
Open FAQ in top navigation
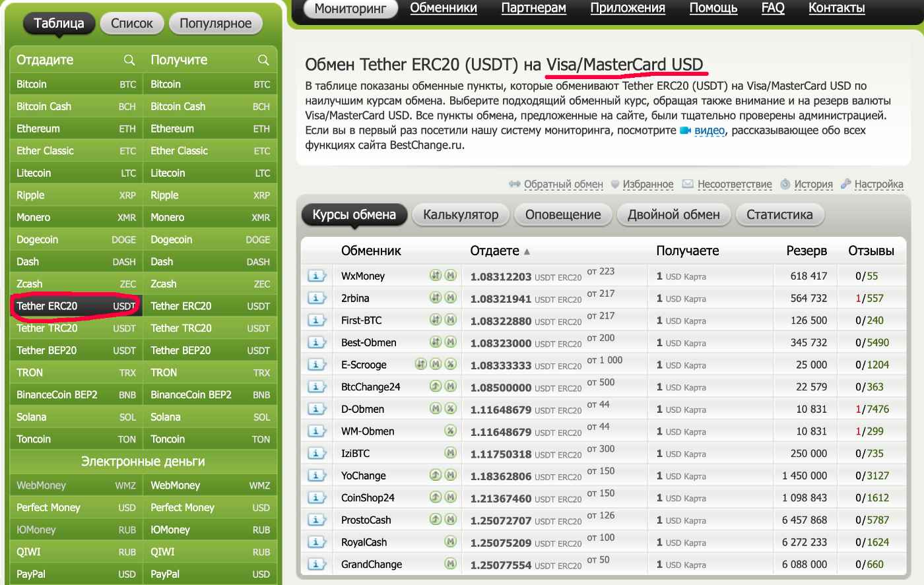[x=773, y=8]
